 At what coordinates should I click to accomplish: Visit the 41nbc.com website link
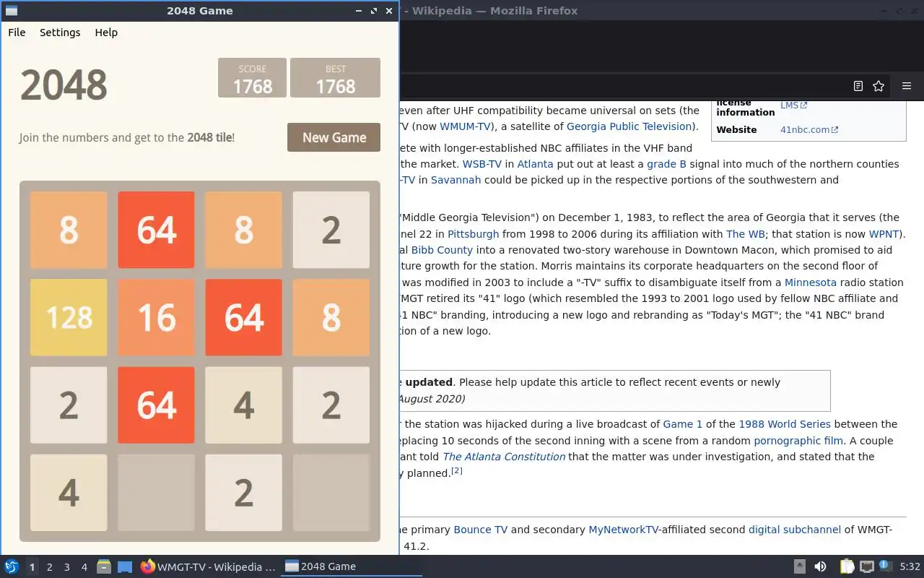pos(809,130)
